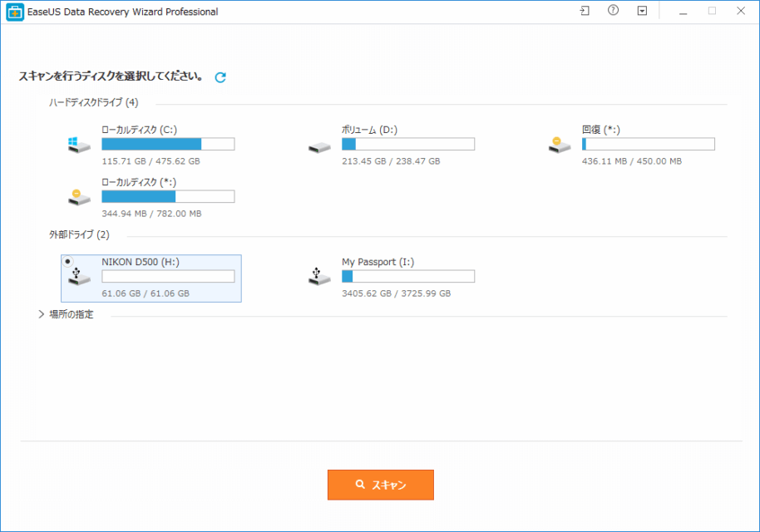Image resolution: width=760 pixels, height=532 pixels.
Task: Click the orange スキャン button
Action: (x=381, y=485)
